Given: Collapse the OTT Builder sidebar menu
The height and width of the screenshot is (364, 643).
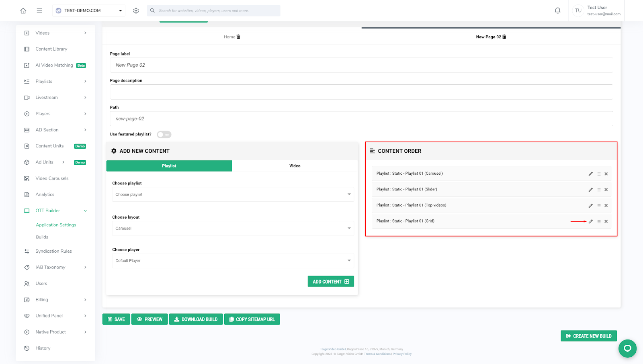Looking at the screenshot, I should (85, 211).
